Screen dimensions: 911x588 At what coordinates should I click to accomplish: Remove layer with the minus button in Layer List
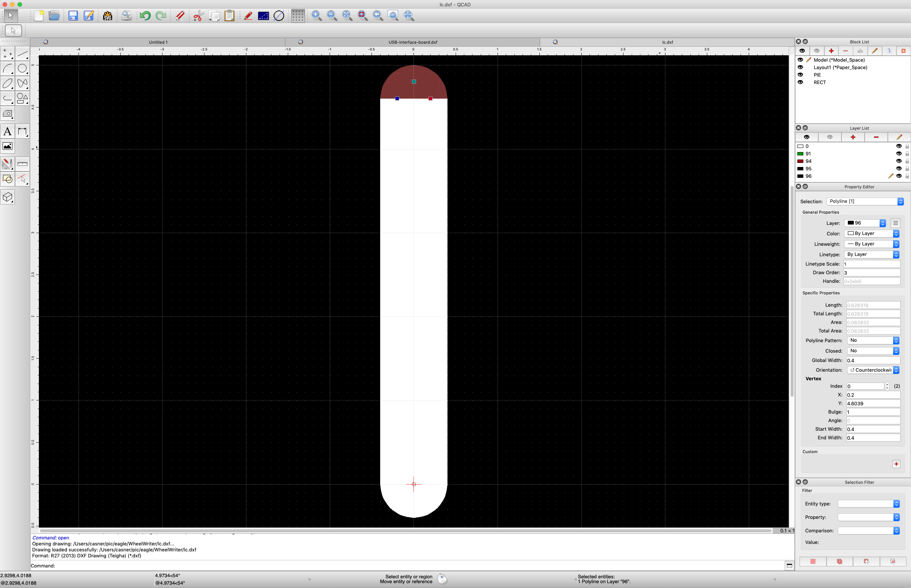(876, 137)
